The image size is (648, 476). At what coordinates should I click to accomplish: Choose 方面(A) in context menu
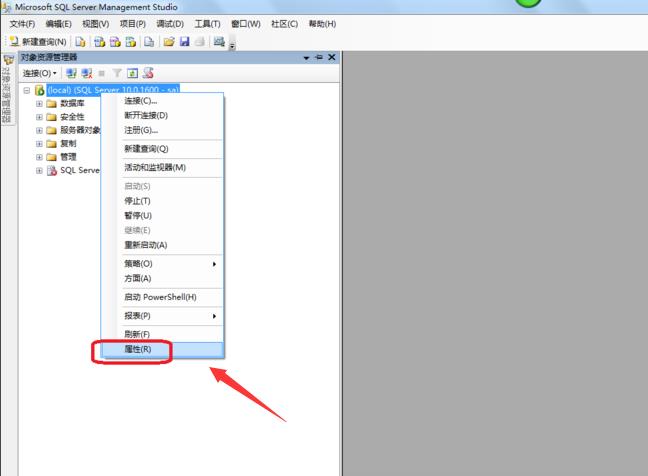(x=162, y=278)
